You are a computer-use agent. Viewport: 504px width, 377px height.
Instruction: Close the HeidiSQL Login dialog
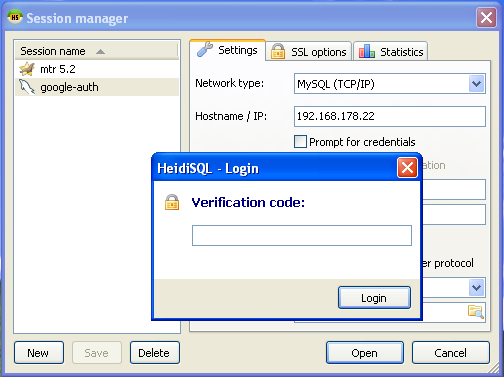(x=407, y=168)
